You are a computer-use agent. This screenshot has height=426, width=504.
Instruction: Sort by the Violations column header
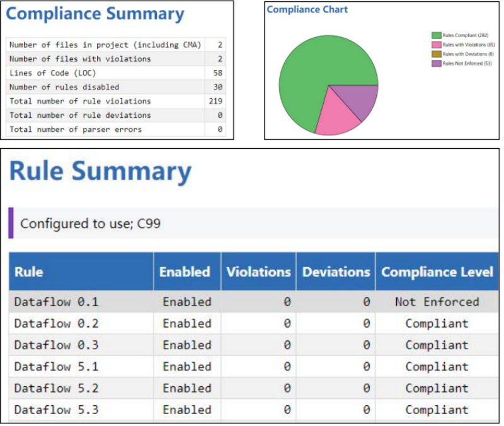click(258, 272)
